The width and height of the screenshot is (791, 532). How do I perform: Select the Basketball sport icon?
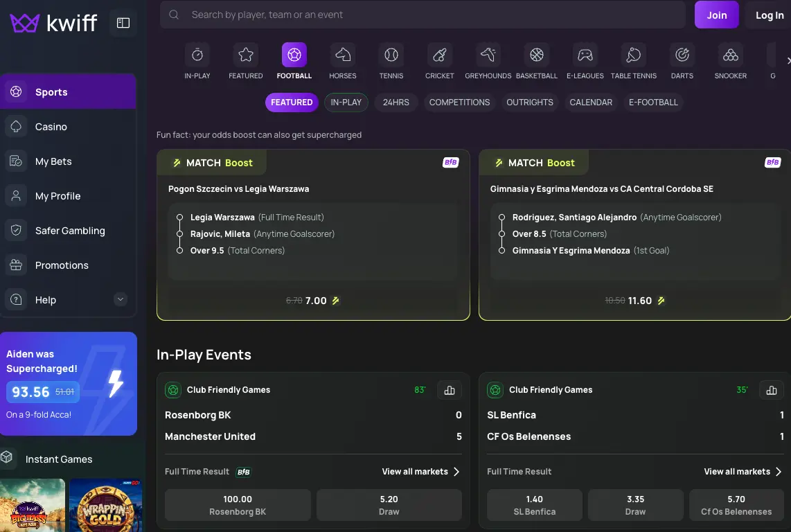[x=537, y=55]
